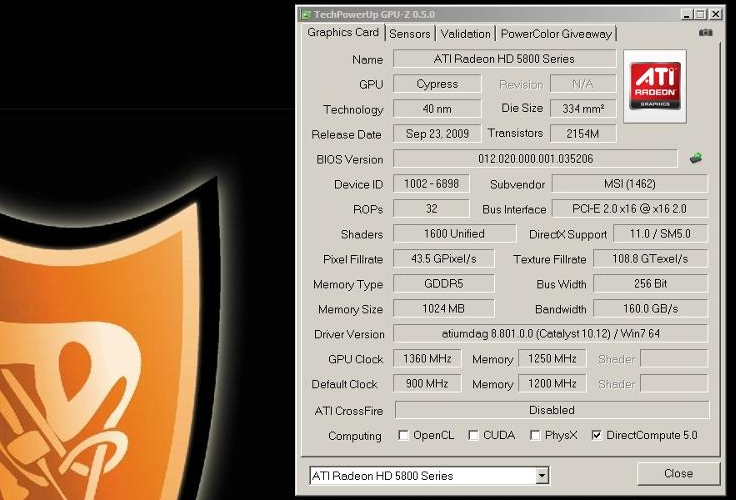Image resolution: width=736 pixels, height=500 pixels.
Task: Click the Driver Version label
Action: click(349, 334)
